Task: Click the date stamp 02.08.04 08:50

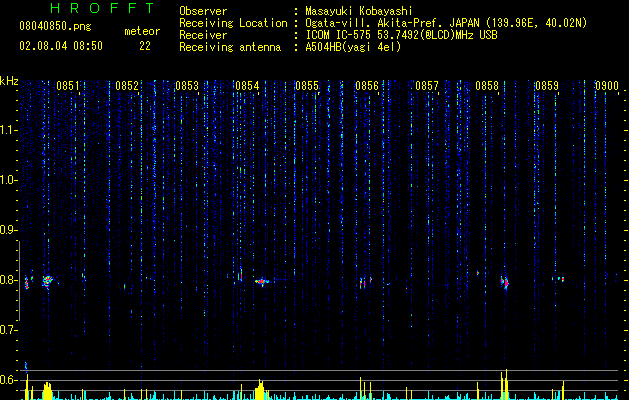Action: [61, 46]
